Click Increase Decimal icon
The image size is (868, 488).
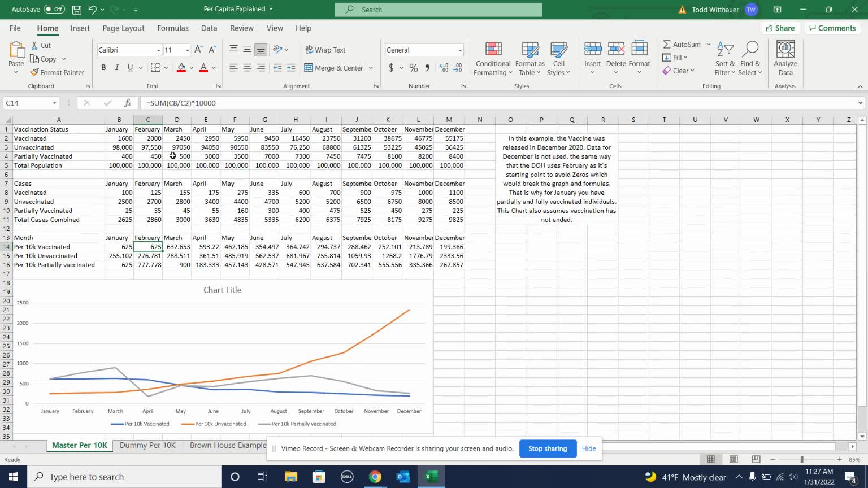[x=444, y=68]
